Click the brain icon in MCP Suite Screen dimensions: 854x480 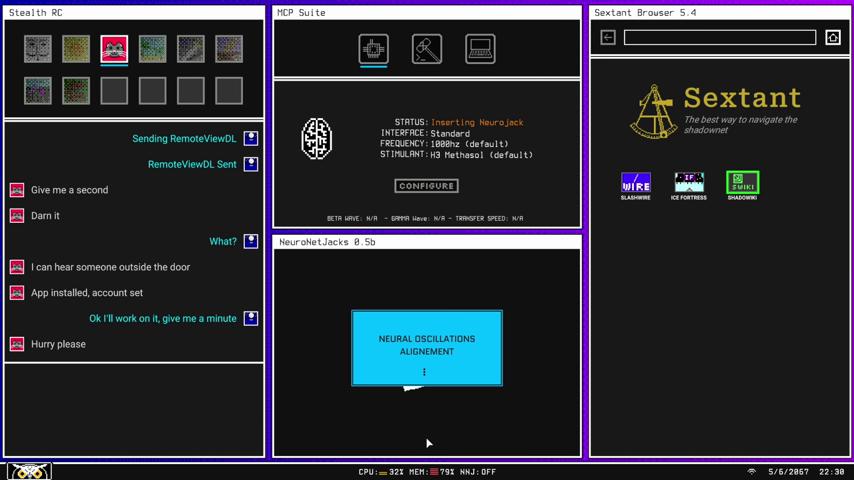pyautogui.click(x=316, y=138)
